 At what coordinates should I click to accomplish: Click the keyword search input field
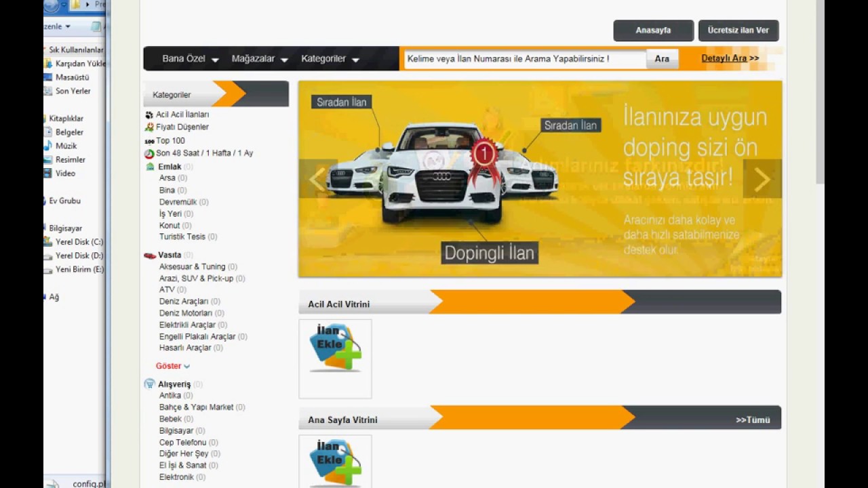click(x=524, y=59)
